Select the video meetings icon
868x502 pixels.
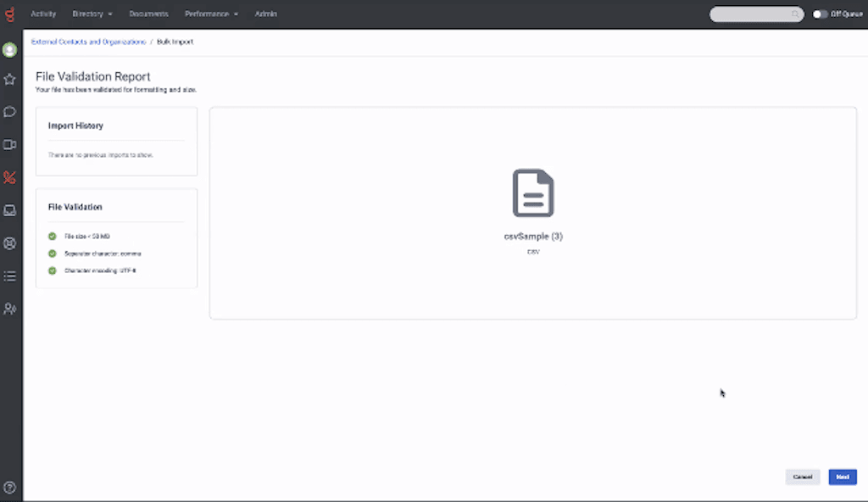coord(9,144)
